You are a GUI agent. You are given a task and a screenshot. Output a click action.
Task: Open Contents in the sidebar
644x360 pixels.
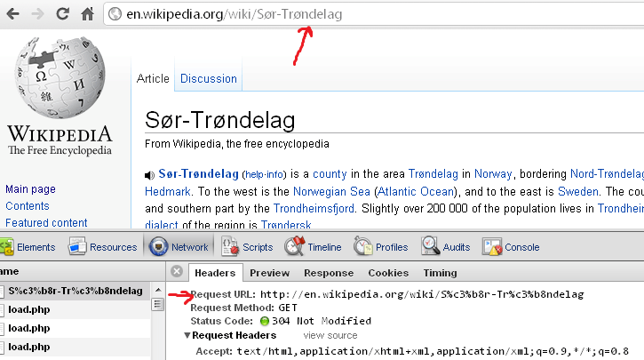pos(28,206)
